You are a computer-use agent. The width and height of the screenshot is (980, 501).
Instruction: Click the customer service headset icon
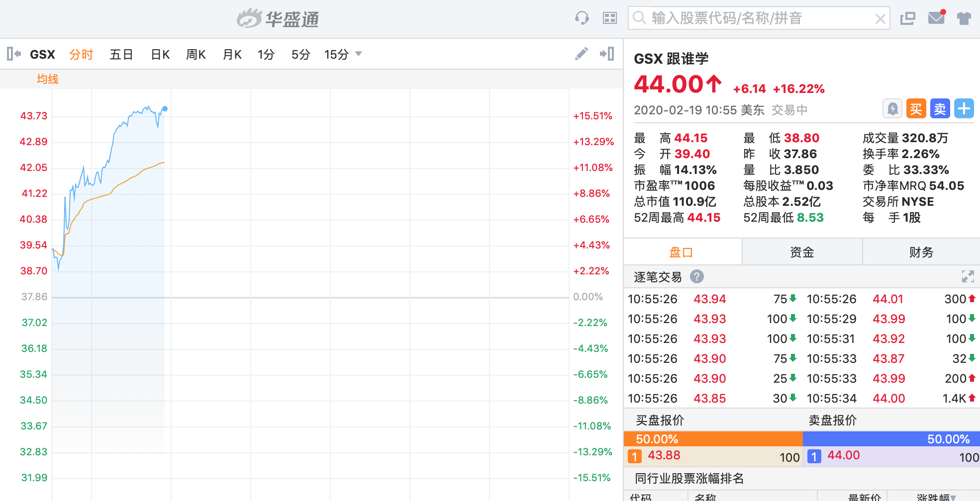tap(582, 18)
